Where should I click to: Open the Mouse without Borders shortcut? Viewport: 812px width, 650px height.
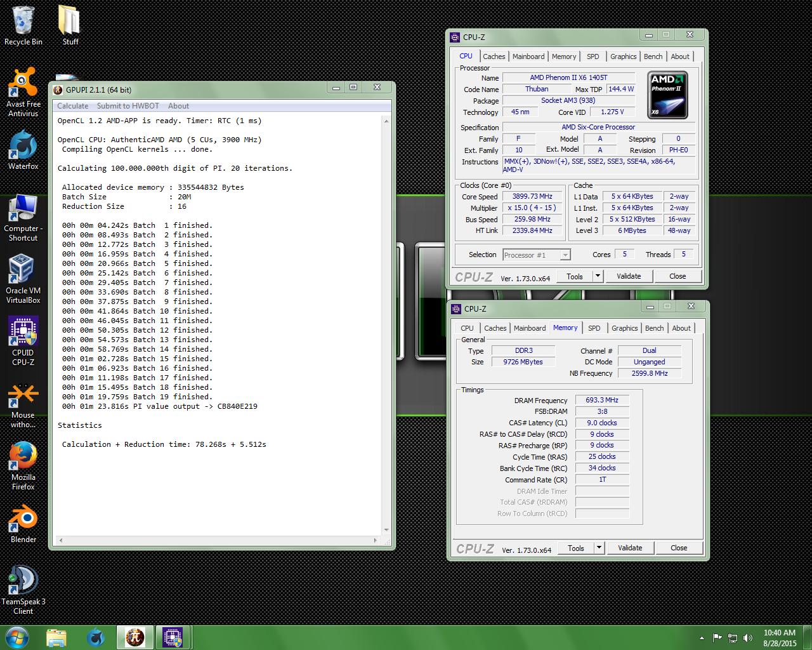pos(23,405)
